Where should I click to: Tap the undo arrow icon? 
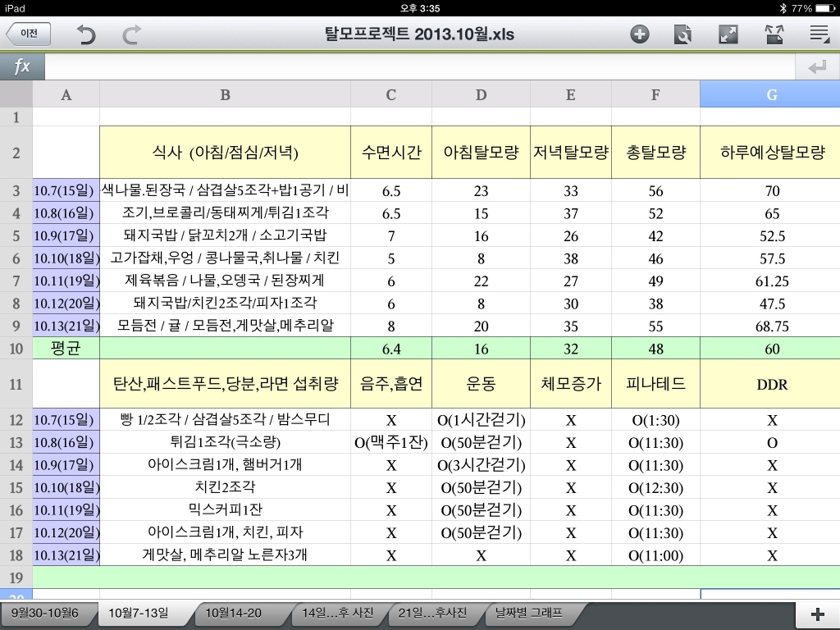(85, 34)
